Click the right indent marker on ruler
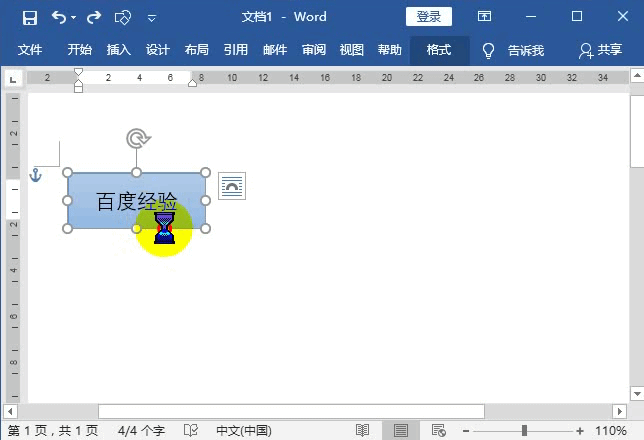Image resolution: width=644 pixels, height=440 pixels. (x=192, y=83)
